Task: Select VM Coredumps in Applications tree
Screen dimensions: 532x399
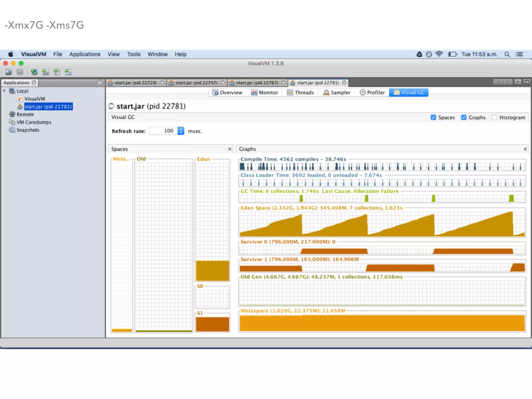Action: 34,122
